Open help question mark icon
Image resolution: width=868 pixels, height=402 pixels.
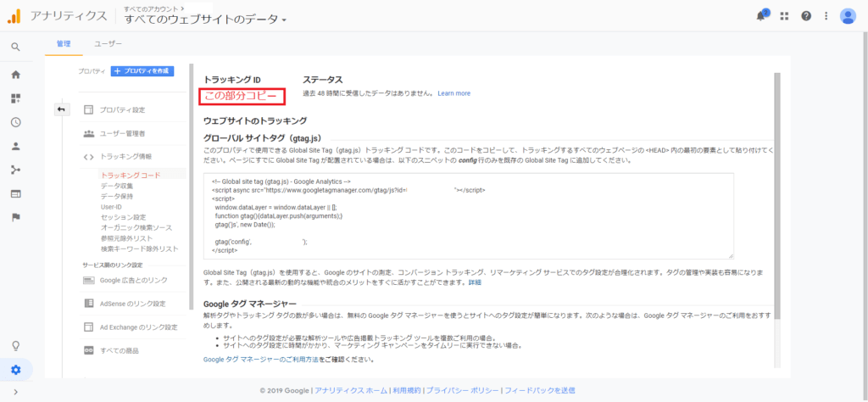[806, 16]
